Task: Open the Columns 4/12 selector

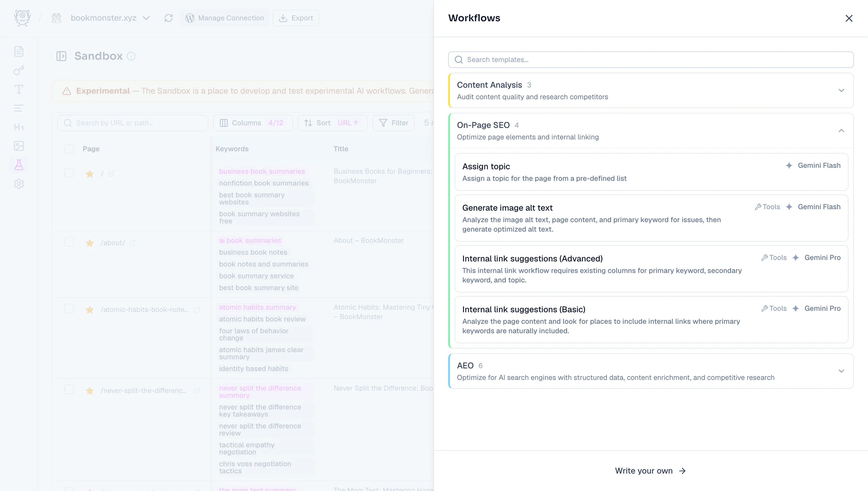Action: [x=253, y=123]
